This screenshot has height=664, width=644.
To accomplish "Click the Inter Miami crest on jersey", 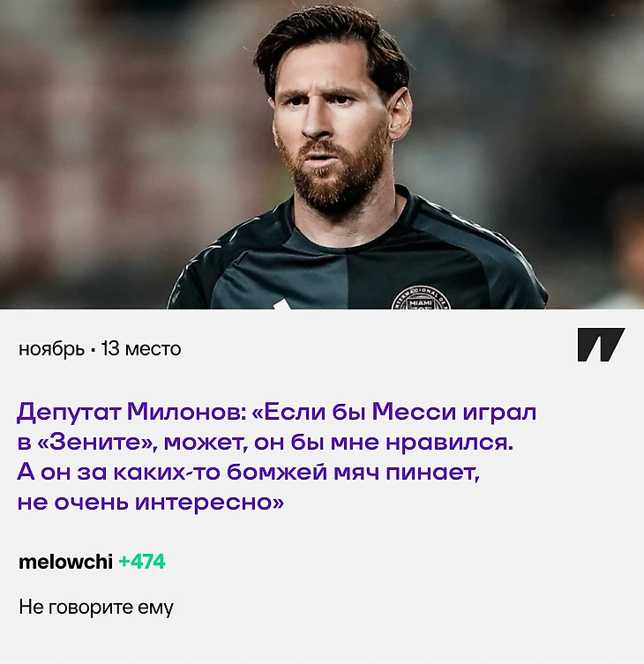I will point(421,297).
